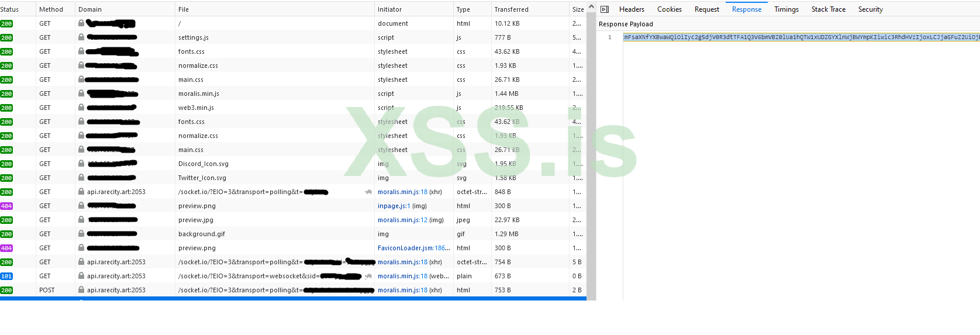Viewport: 980px width, 335px height.
Task: Click lock icon in Discord_Icon.svg row
Action: click(81, 164)
